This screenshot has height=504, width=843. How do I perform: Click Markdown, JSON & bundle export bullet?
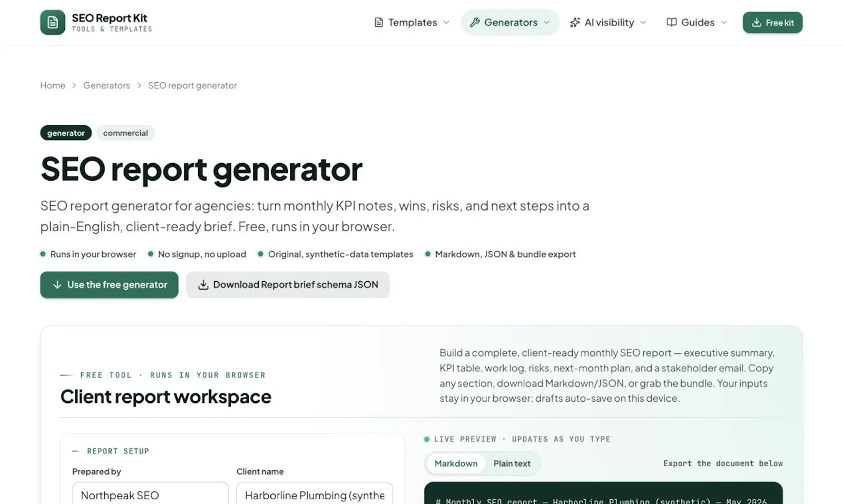[x=501, y=254]
